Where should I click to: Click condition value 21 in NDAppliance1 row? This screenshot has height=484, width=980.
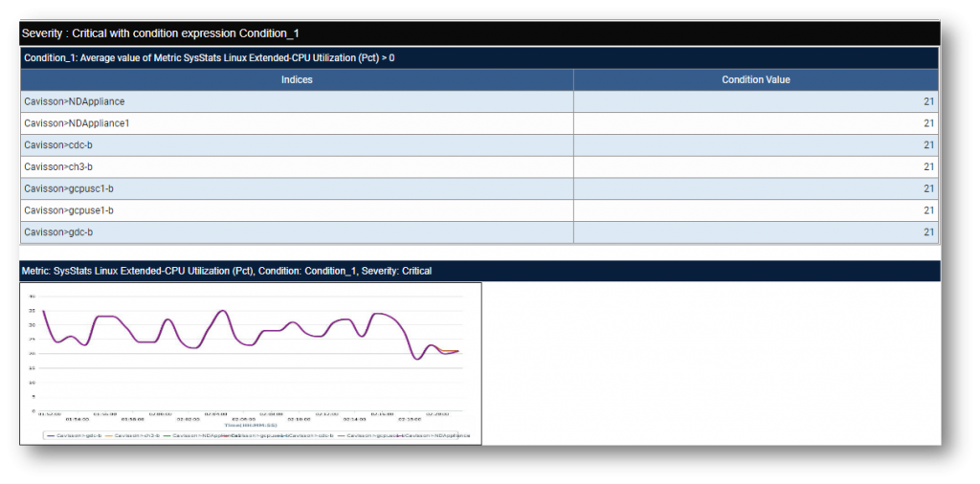[756, 123]
